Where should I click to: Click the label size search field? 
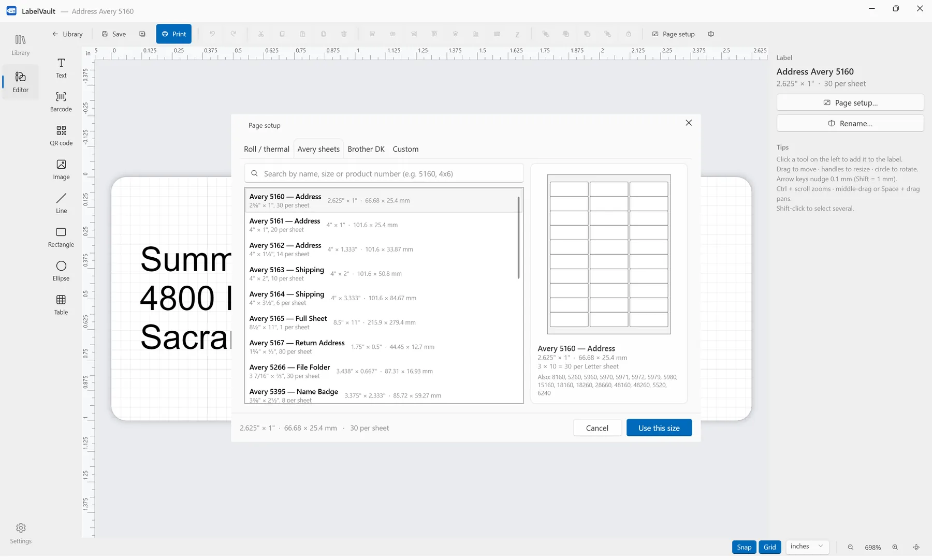[x=384, y=173]
